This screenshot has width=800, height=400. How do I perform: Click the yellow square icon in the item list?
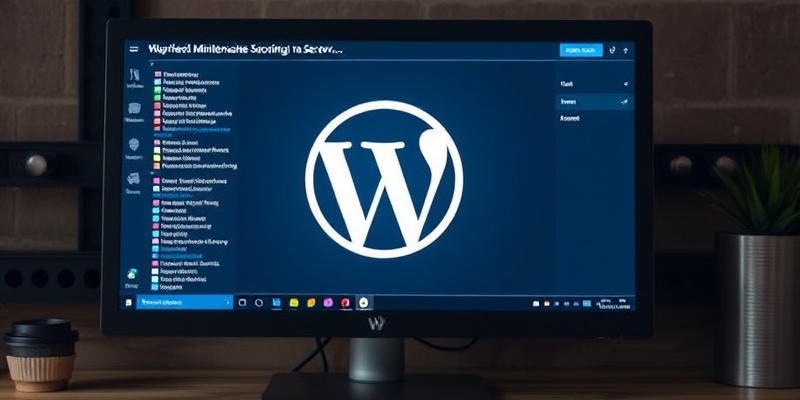[x=157, y=158]
